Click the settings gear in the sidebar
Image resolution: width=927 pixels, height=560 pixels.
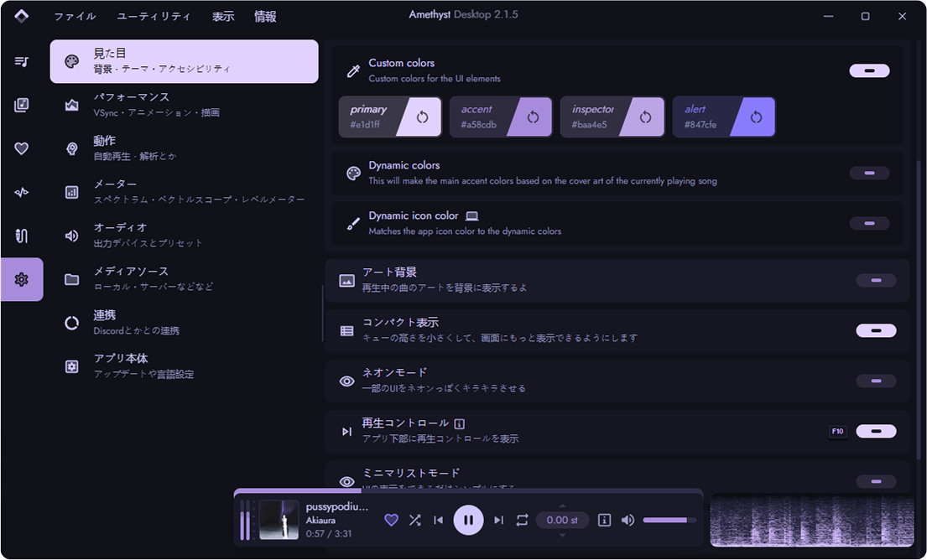pos(21,279)
